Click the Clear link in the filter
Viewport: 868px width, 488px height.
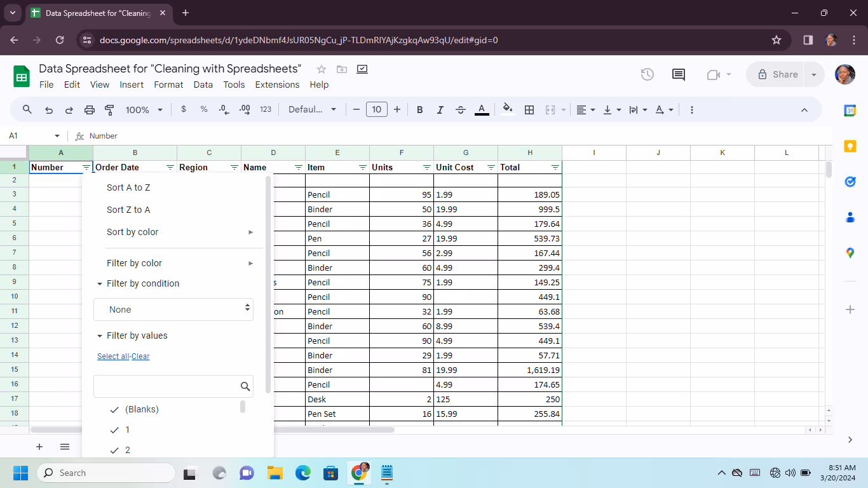tap(140, 356)
